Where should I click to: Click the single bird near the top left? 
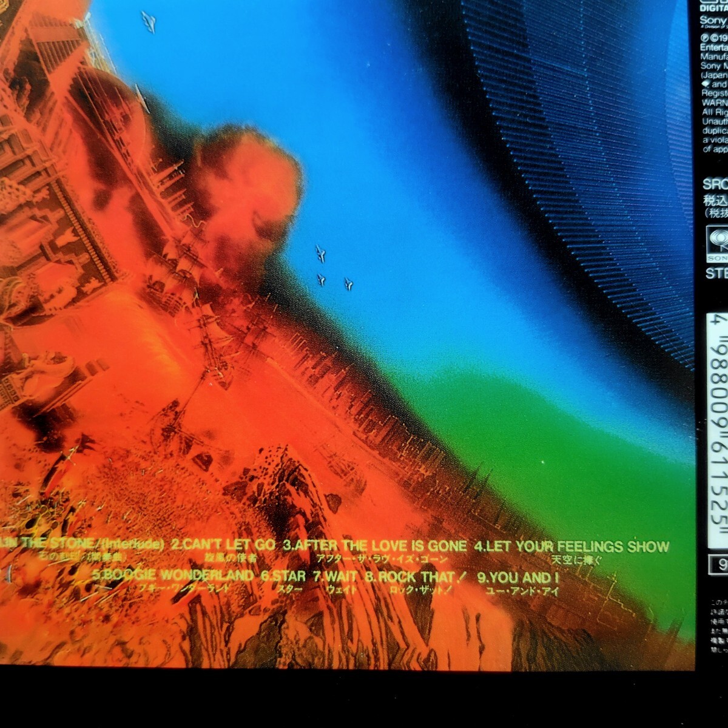(149, 22)
